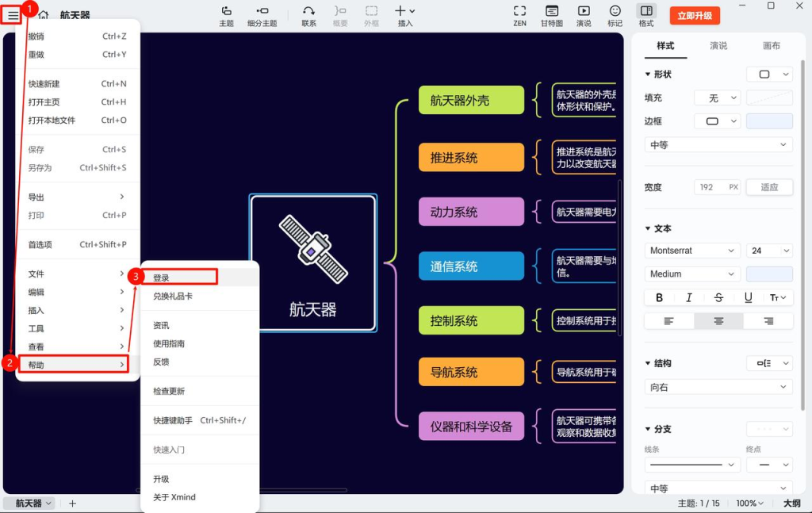Click the text color swatch
The height and width of the screenshot is (513, 812).
[769, 274]
